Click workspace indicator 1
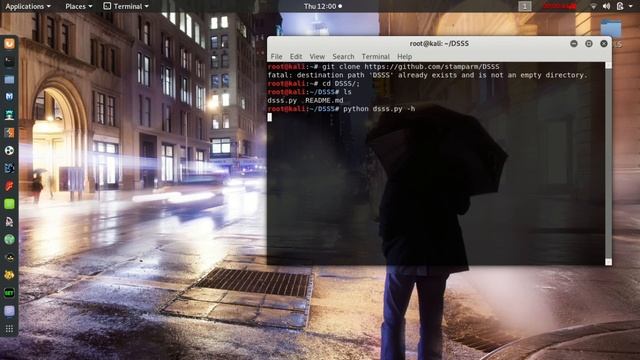 (x=525, y=6)
